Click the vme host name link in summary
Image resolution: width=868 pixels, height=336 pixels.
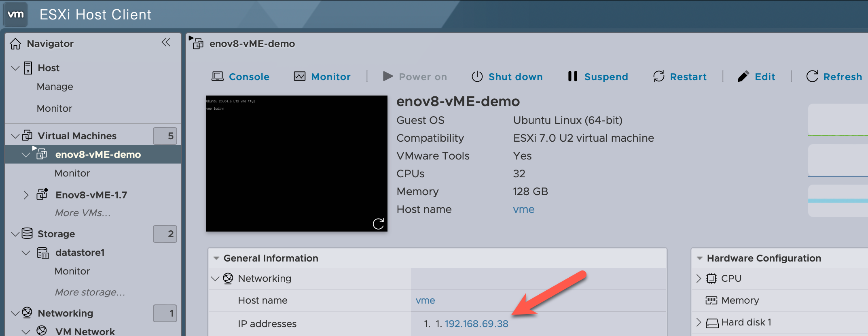coord(524,209)
